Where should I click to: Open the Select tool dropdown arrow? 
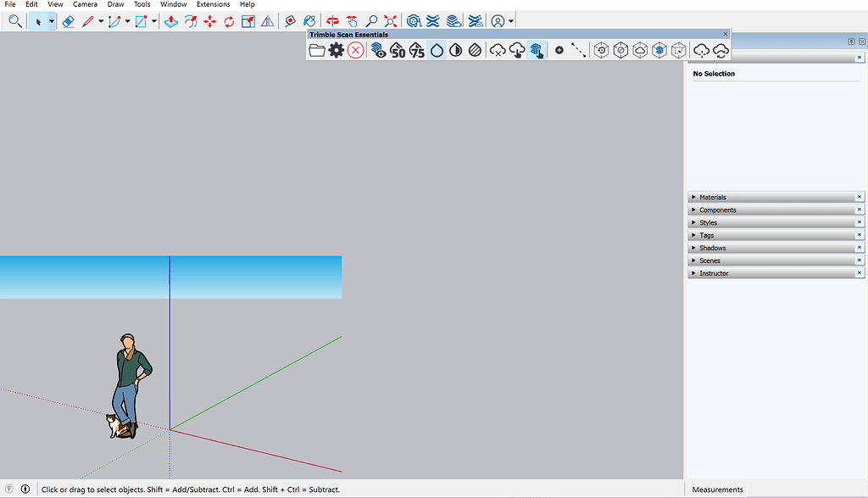[x=50, y=20]
